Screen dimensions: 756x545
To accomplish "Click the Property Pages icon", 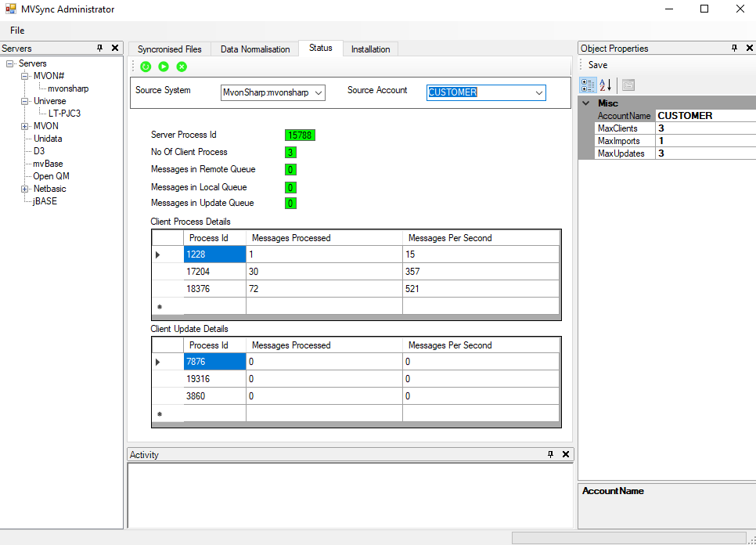I will 628,85.
